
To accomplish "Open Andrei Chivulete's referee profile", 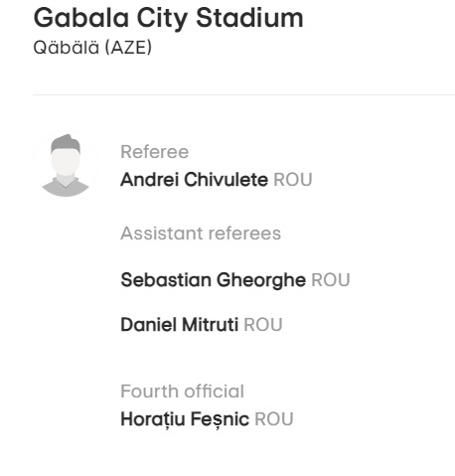I will pyautogui.click(x=194, y=180).
